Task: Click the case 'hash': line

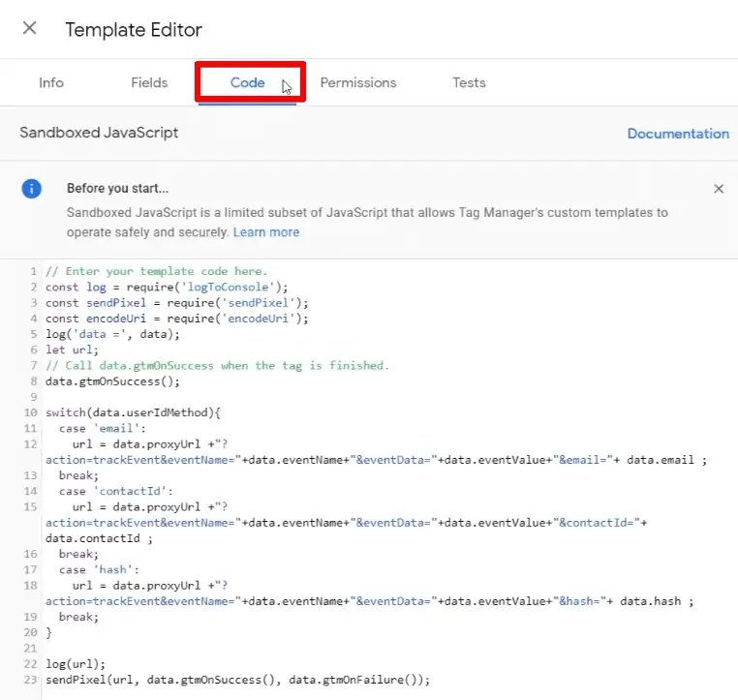Action: click(100, 569)
